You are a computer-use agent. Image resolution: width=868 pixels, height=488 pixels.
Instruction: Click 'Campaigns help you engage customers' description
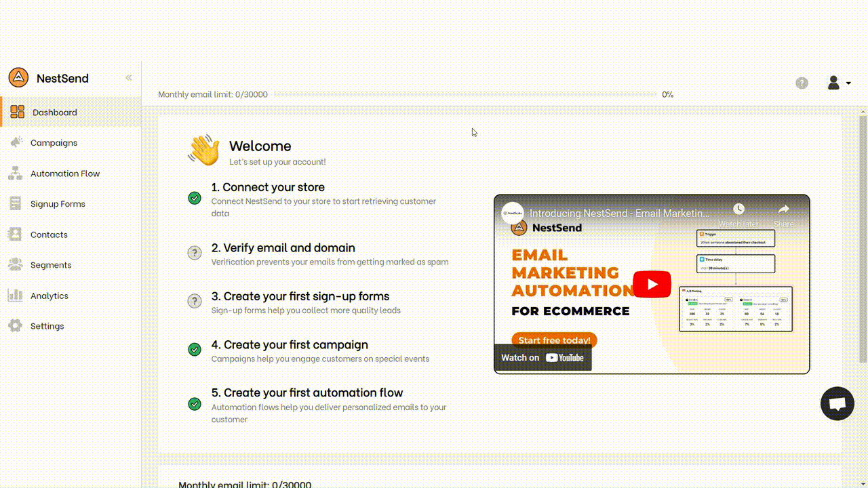coord(320,359)
